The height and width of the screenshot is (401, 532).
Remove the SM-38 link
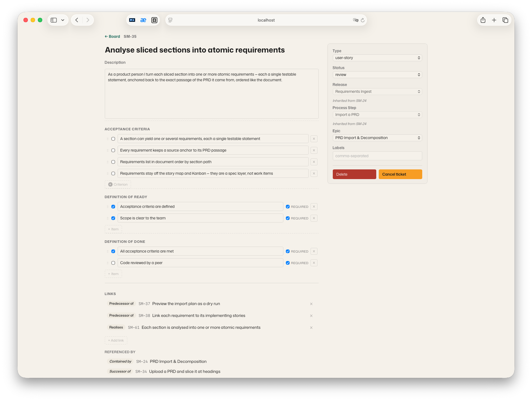coord(311,316)
